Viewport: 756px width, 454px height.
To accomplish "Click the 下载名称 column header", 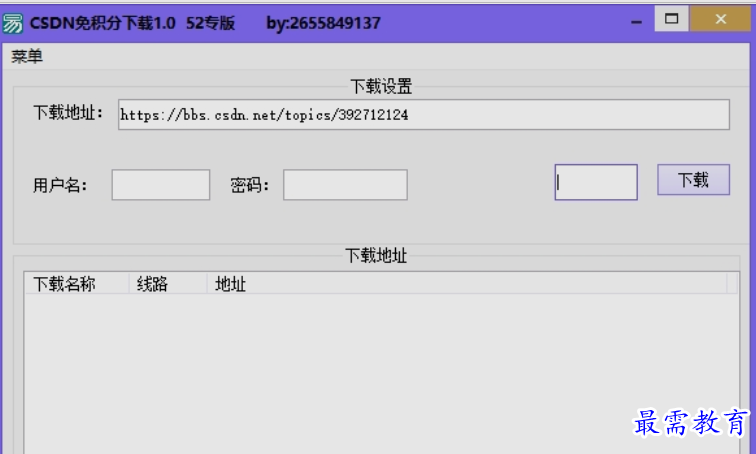I will (77, 284).
